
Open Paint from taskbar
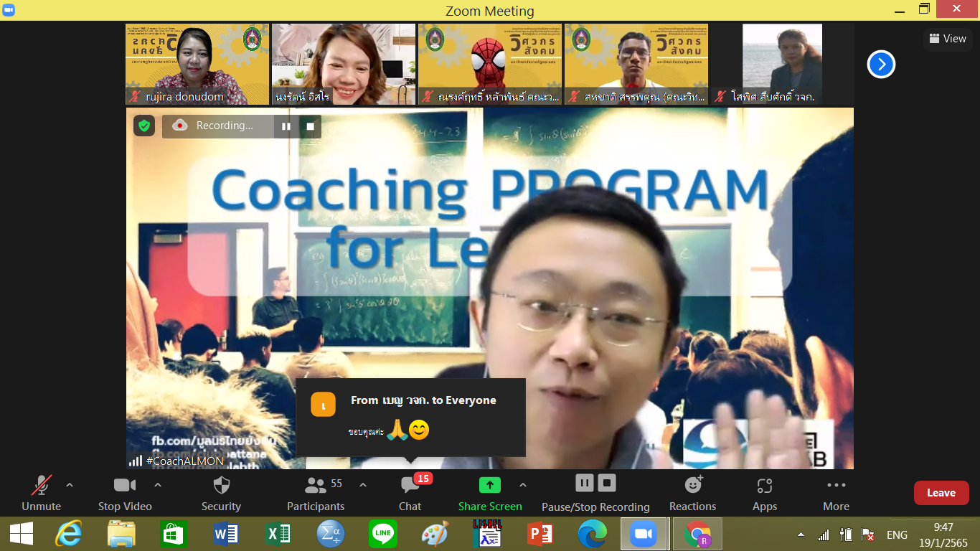[x=435, y=534]
